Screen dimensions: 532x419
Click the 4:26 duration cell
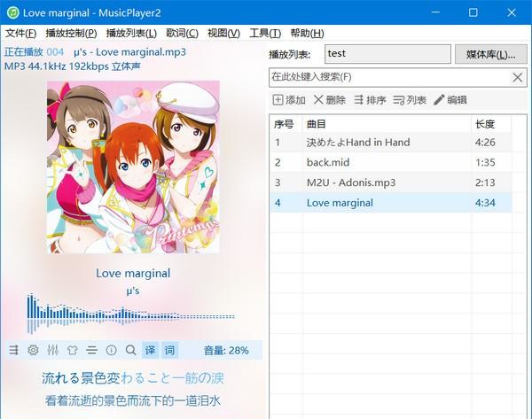pyautogui.click(x=485, y=143)
